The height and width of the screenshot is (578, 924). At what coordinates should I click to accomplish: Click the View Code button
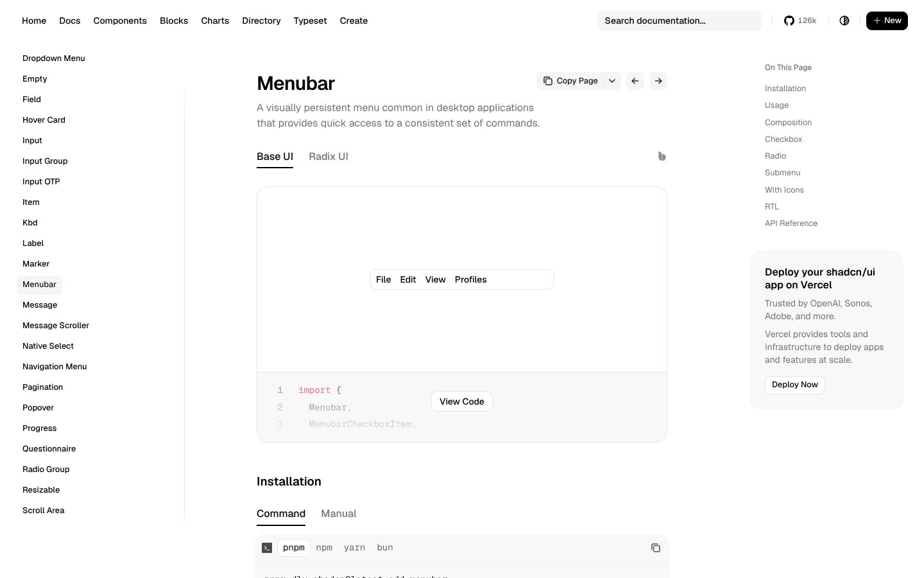coord(462,401)
